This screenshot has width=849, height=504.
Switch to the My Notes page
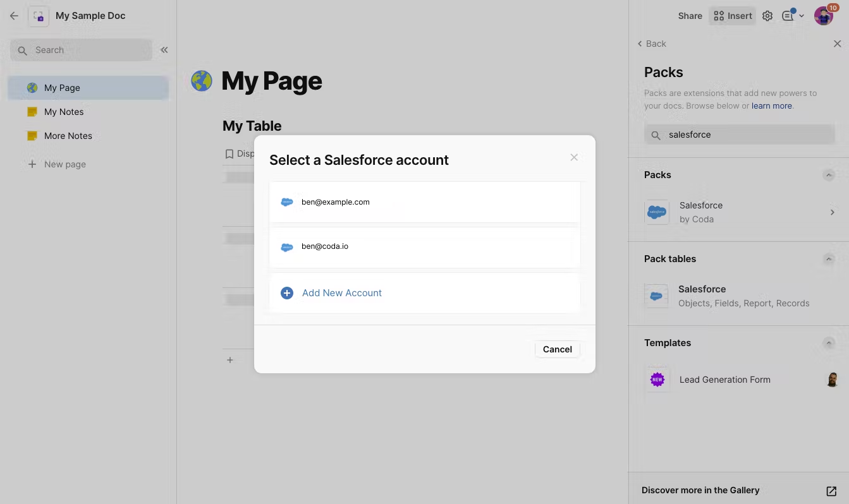[64, 111]
